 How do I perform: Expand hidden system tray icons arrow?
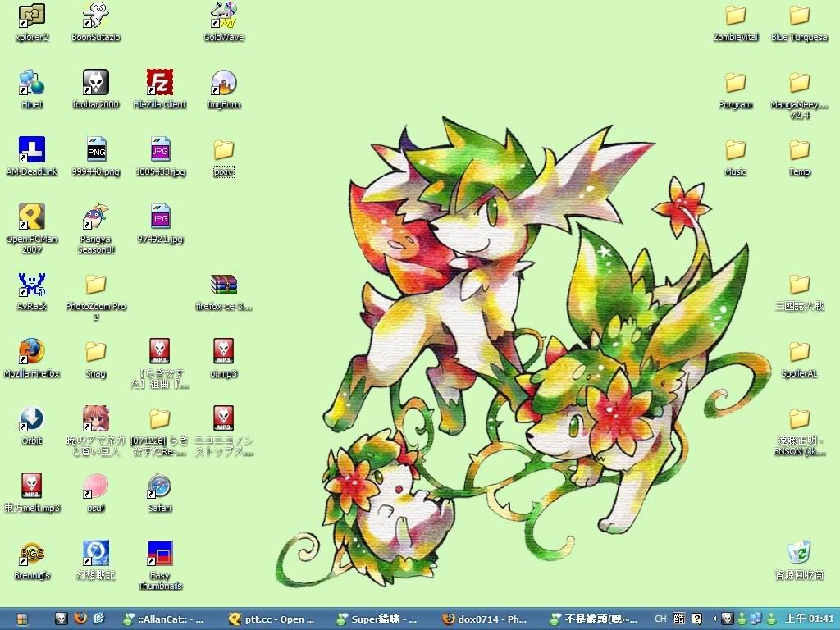(714, 619)
